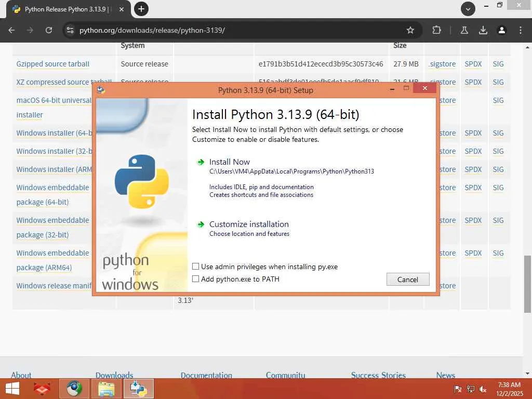Enable Use admin privileges when installing py.exe

196,267
